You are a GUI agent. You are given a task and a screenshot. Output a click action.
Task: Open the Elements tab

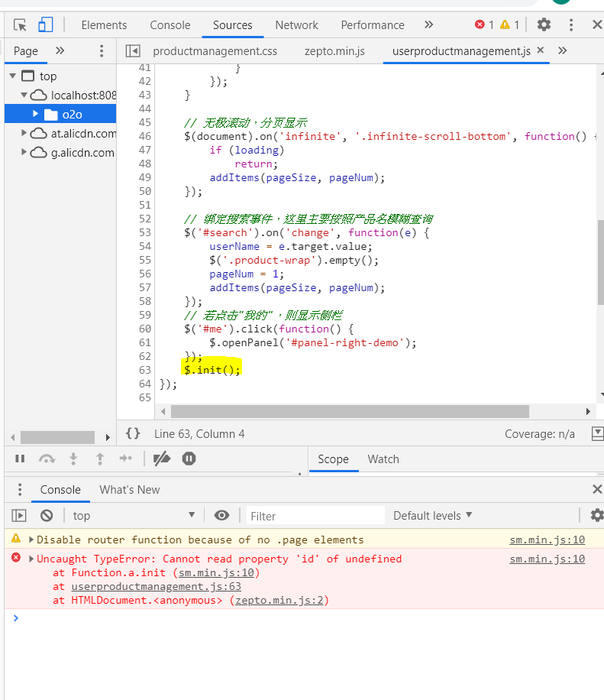[x=104, y=25]
